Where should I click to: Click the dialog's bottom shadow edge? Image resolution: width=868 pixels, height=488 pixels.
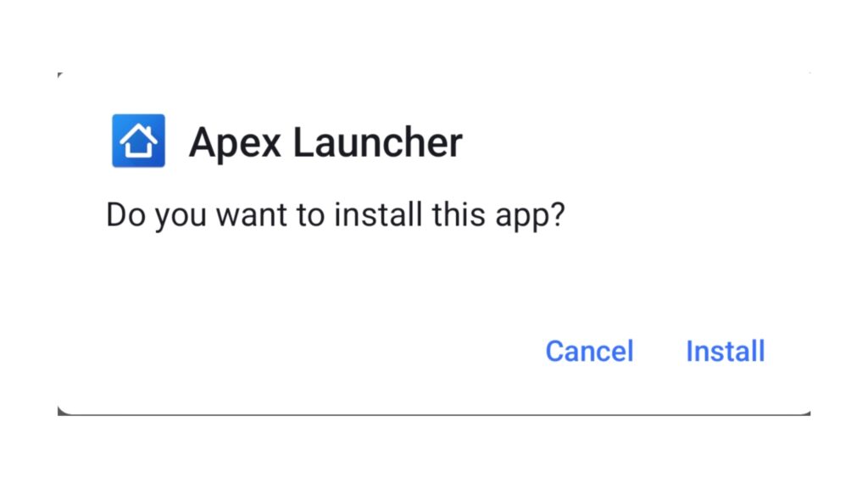pyautogui.click(x=434, y=413)
